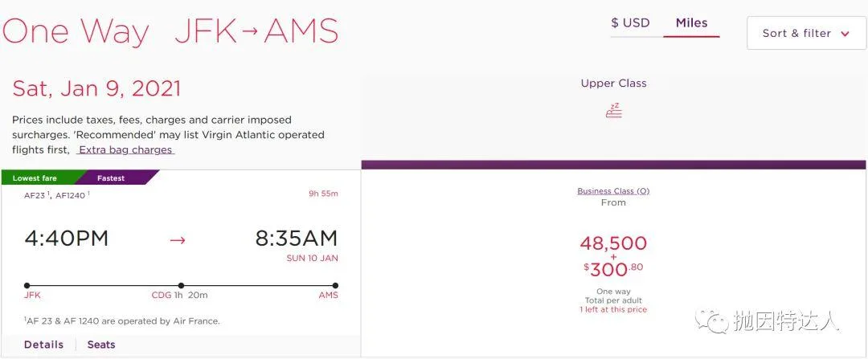Open the Sort & filter dropdown

pyautogui.click(x=806, y=33)
